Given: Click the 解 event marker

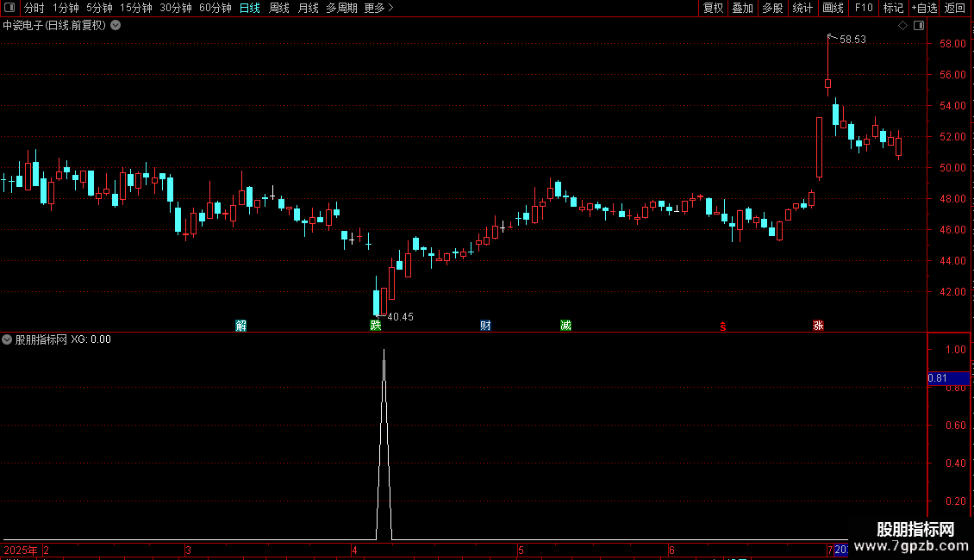Looking at the screenshot, I should [x=241, y=326].
